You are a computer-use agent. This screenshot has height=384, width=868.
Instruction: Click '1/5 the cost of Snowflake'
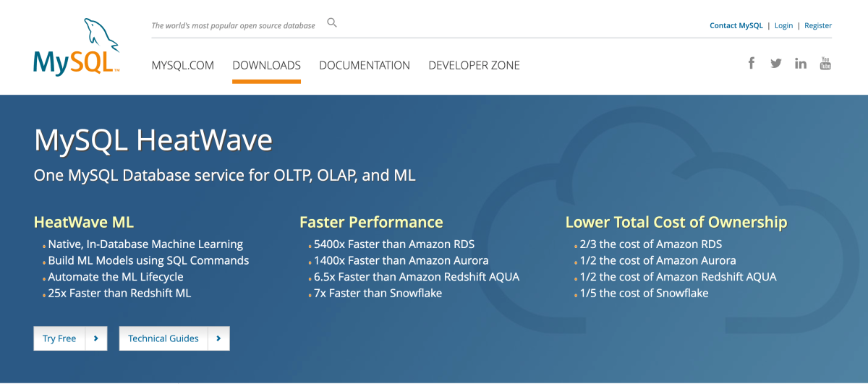pyautogui.click(x=644, y=293)
